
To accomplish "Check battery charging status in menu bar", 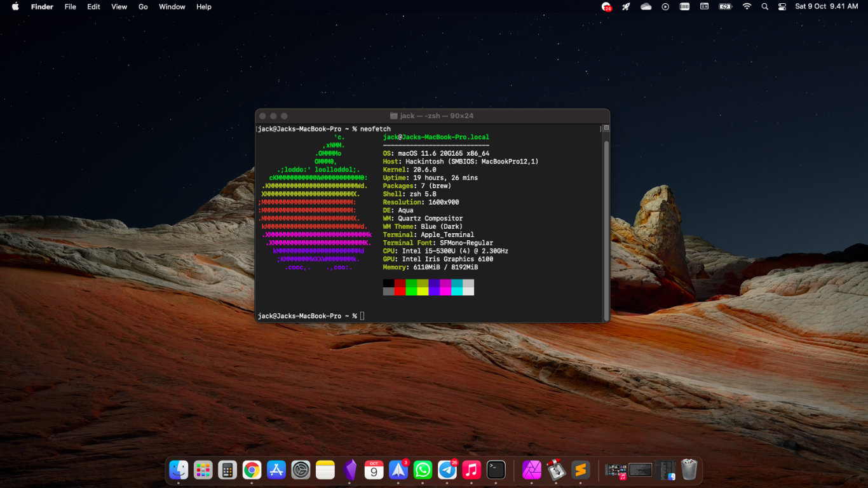I will click(x=725, y=6).
